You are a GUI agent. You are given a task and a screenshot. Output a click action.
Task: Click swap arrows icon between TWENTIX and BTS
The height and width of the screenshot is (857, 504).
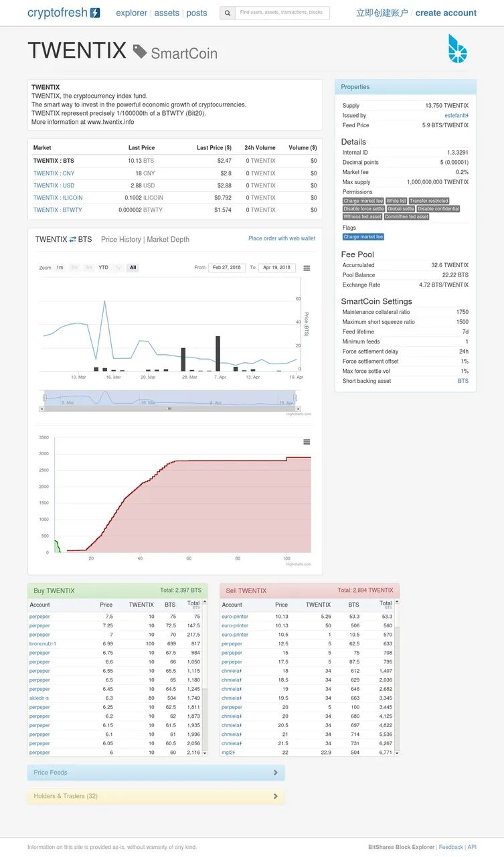[x=73, y=239]
